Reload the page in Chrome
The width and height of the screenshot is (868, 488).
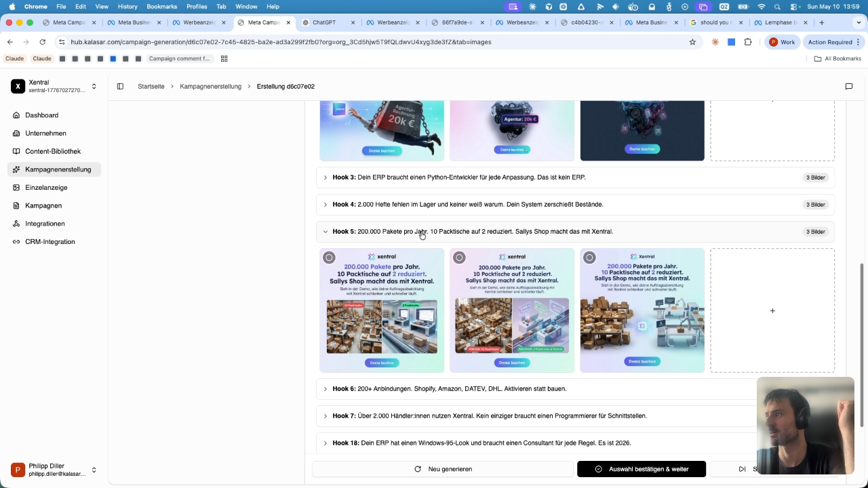coord(42,42)
